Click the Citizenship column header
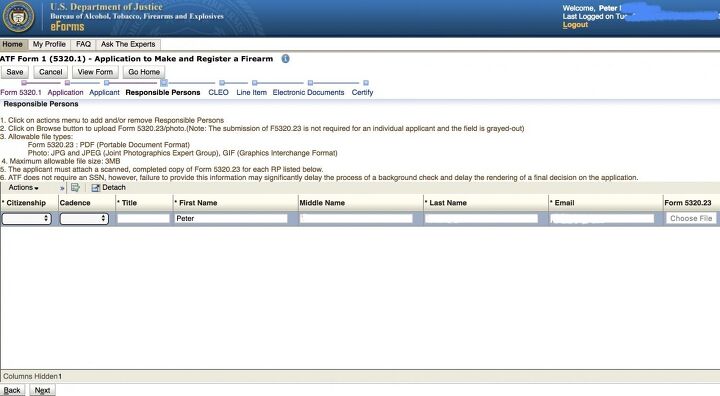The height and width of the screenshot is (396, 720). (29, 203)
